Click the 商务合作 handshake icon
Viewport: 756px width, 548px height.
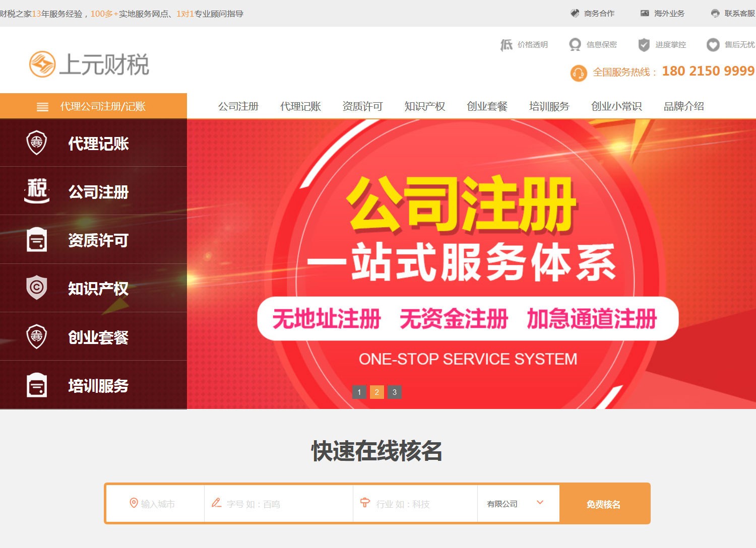pos(575,14)
